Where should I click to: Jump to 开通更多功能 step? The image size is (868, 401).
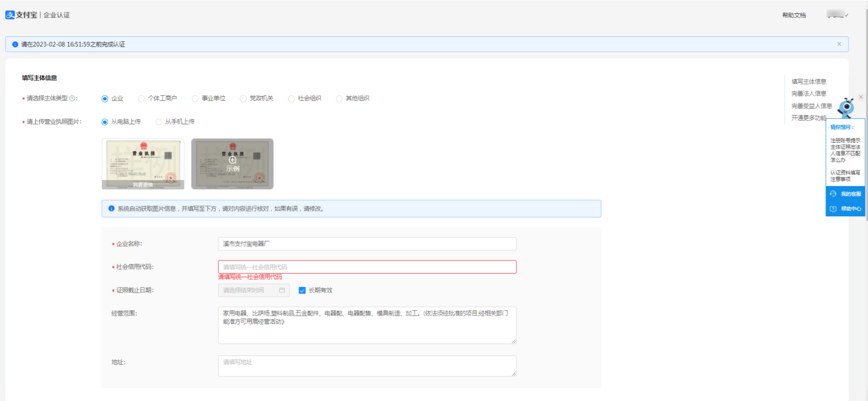[x=809, y=118]
